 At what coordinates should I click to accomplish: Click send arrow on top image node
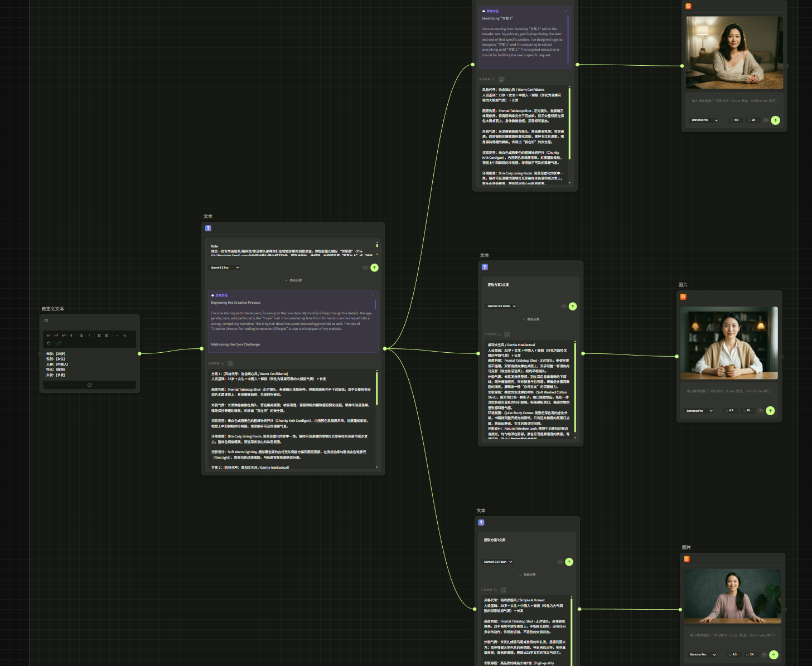(x=775, y=120)
